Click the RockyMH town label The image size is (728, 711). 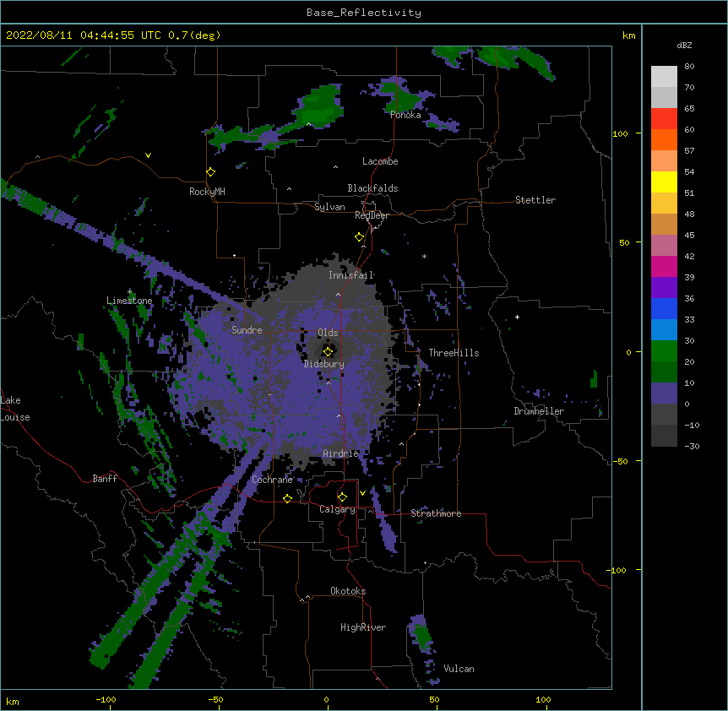tap(207, 192)
